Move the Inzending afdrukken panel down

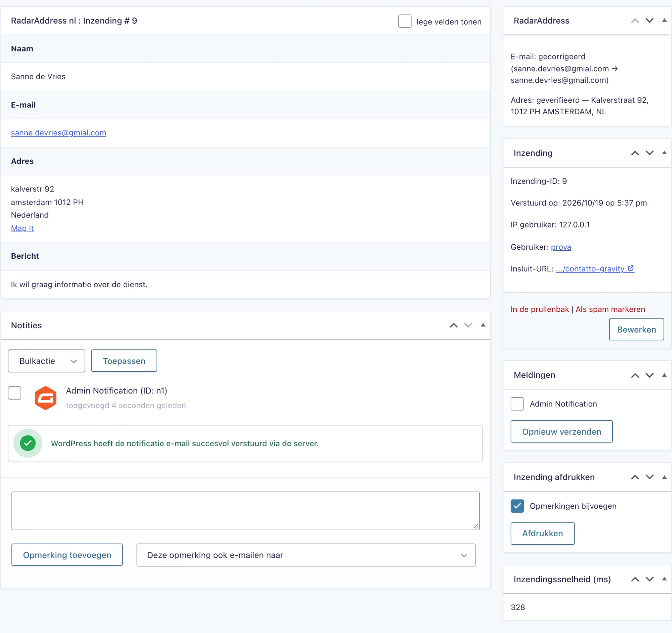click(x=649, y=477)
